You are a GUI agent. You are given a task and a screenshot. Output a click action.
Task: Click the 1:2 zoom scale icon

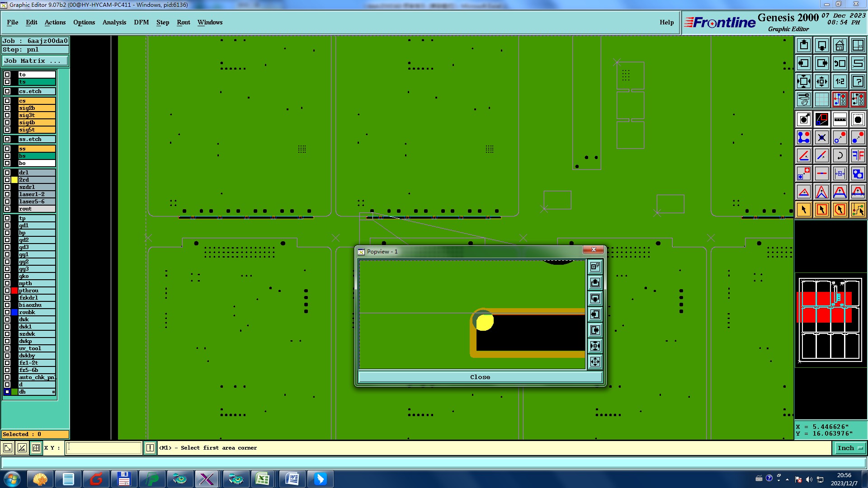click(x=840, y=82)
